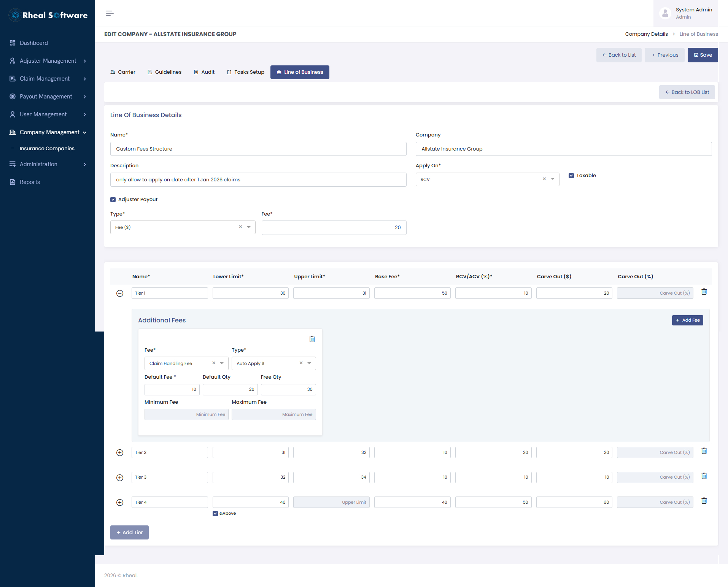Expand the Claim Management sidebar menu
This screenshot has width=728, height=587.
(x=48, y=79)
